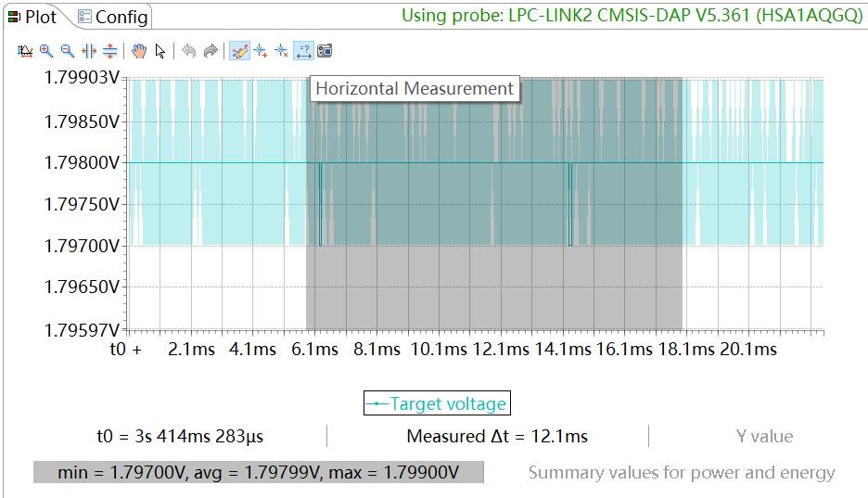
Task: Click the Measured Δt = 12.1ms readout
Action: (x=497, y=436)
